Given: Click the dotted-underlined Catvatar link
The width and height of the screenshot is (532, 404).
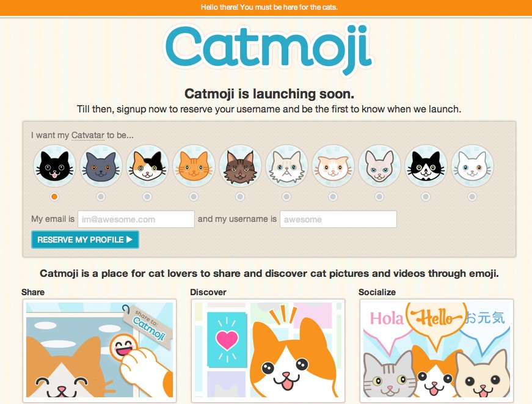Looking at the screenshot, I should (88, 135).
